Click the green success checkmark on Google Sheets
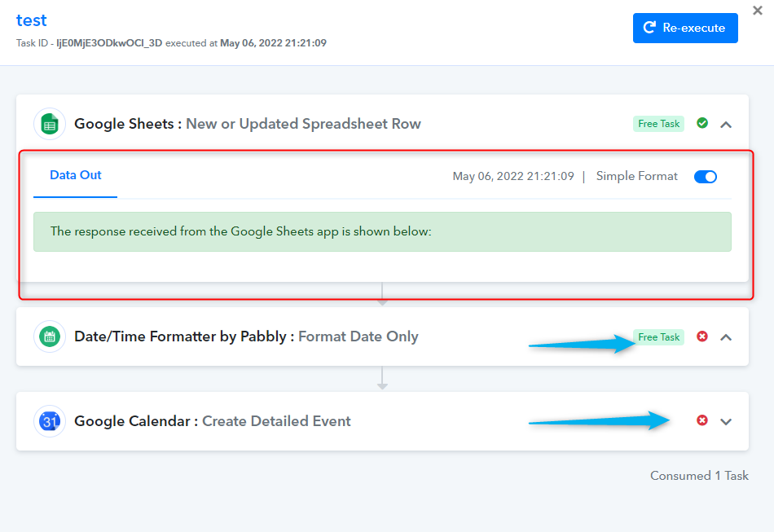The image size is (774, 532). (702, 123)
